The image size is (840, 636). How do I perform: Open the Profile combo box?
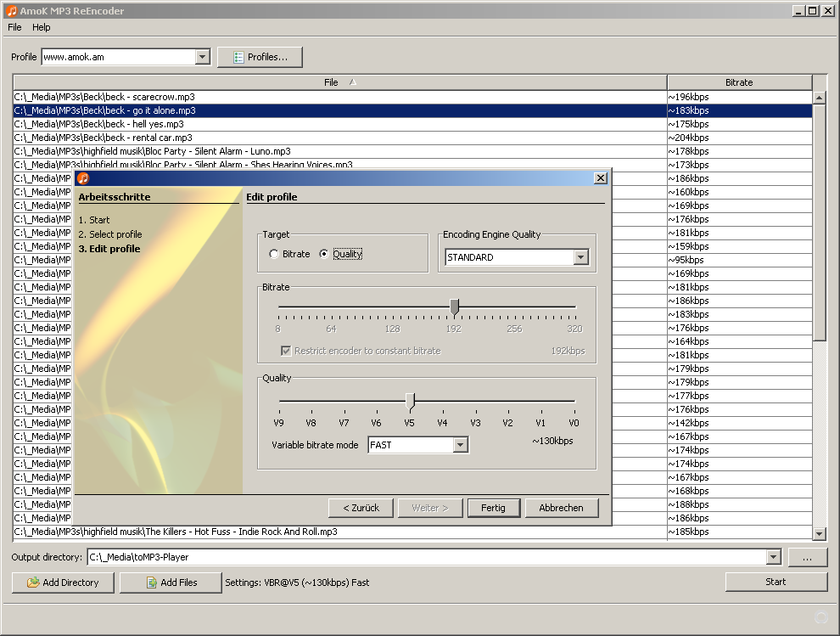coord(203,58)
